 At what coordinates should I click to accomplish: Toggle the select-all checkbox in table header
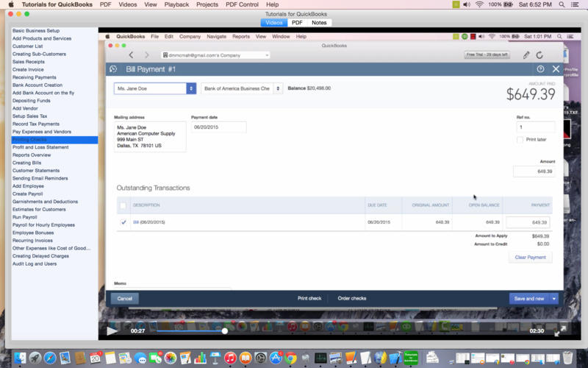click(x=123, y=205)
